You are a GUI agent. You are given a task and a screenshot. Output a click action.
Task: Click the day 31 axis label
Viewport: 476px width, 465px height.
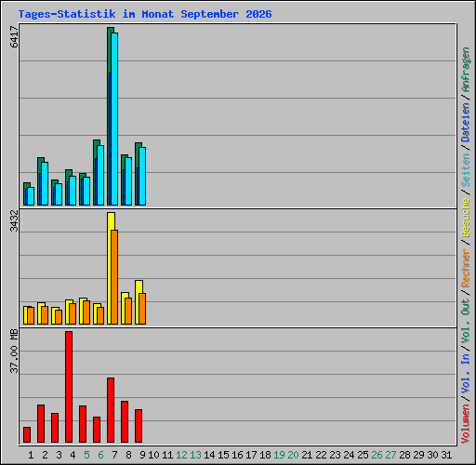tap(446, 455)
